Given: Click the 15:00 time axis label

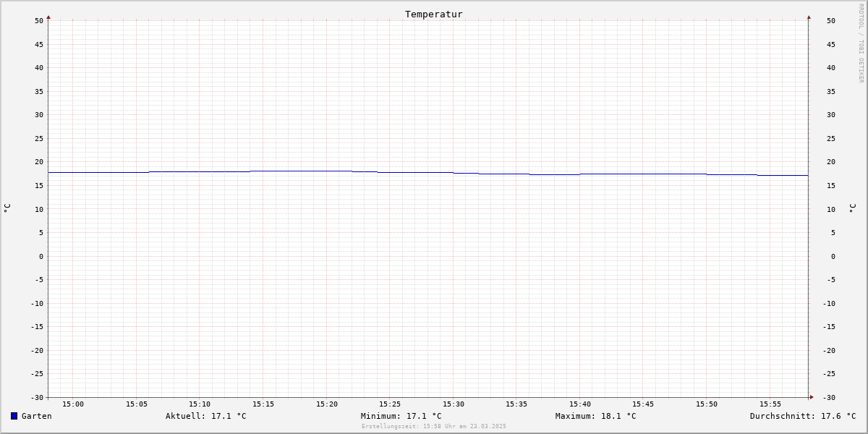Looking at the screenshot, I should pyautogui.click(x=73, y=404).
